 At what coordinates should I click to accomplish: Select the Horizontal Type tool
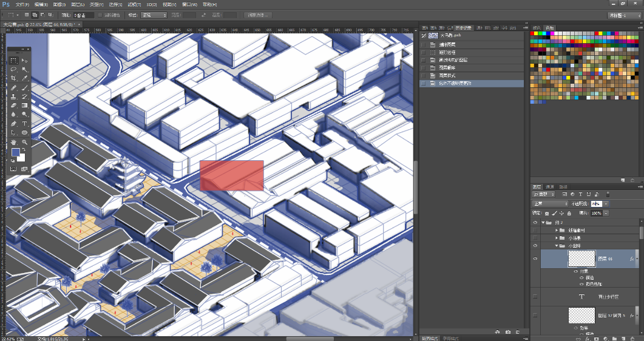tap(25, 123)
